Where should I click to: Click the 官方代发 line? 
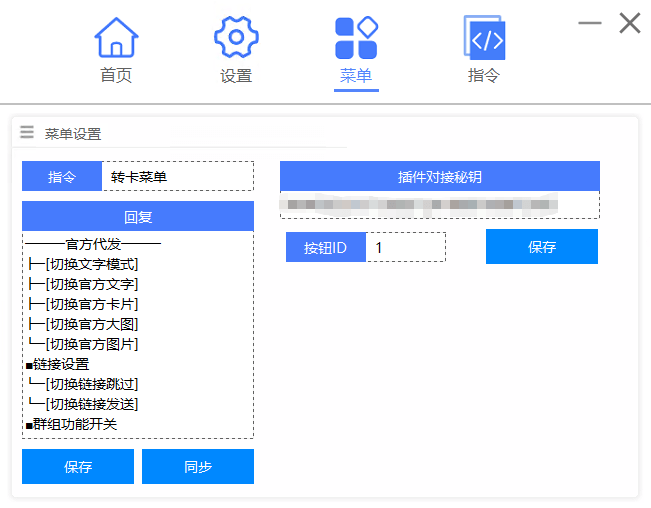click(x=93, y=244)
